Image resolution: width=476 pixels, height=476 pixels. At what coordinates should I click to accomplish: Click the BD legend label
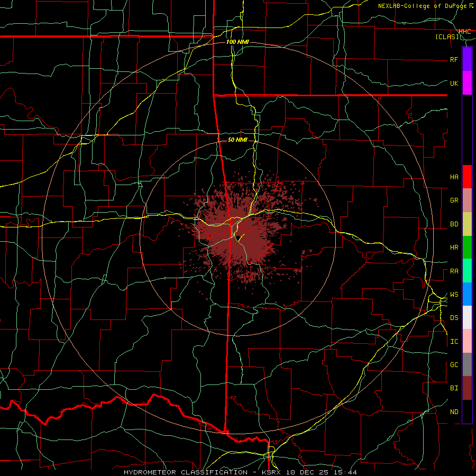pyautogui.click(x=454, y=224)
